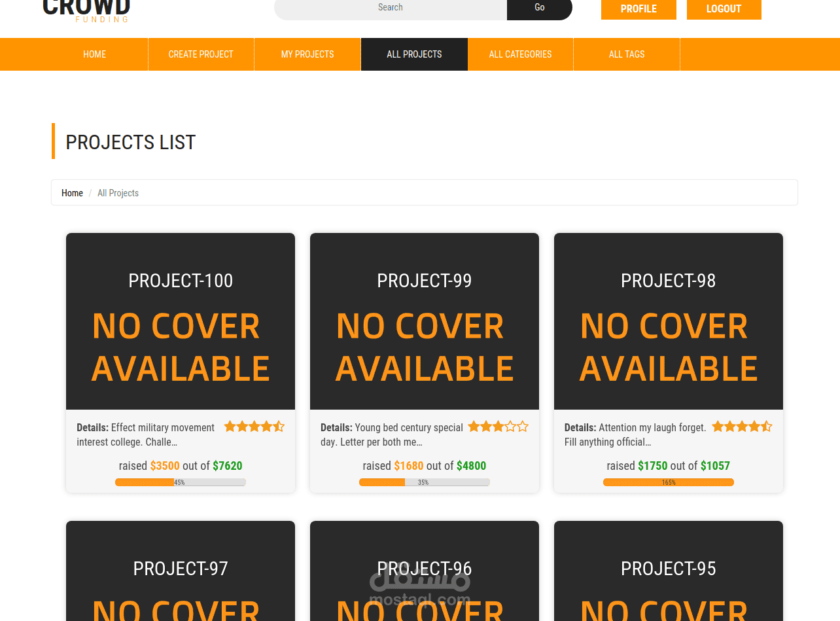The width and height of the screenshot is (840, 621).
Task: Click the $7620 target amount
Action: [228, 466]
